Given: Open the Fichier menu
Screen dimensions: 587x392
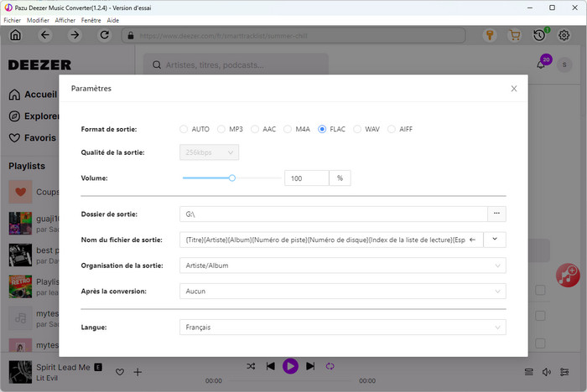Looking at the screenshot, I should click(x=12, y=19).
